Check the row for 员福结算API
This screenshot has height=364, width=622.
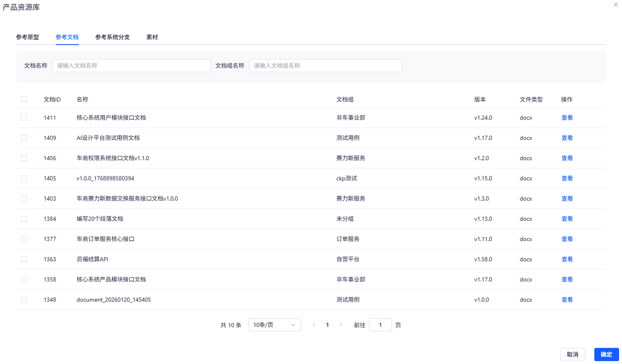tap(24, 259)
